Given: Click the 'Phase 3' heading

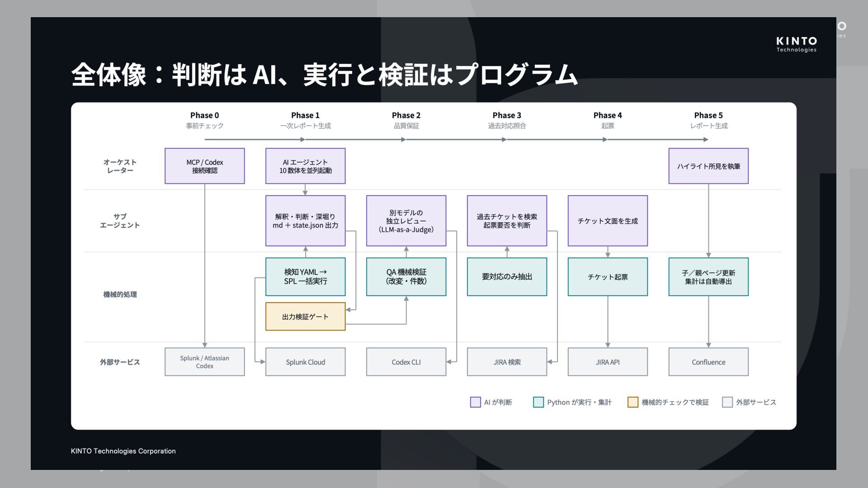Looking at the screenshot, I should point(507,115).
